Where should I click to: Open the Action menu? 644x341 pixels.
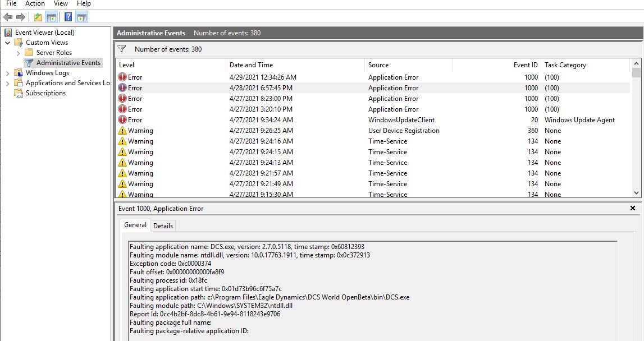pyautogui.click(x=35, y=4)
